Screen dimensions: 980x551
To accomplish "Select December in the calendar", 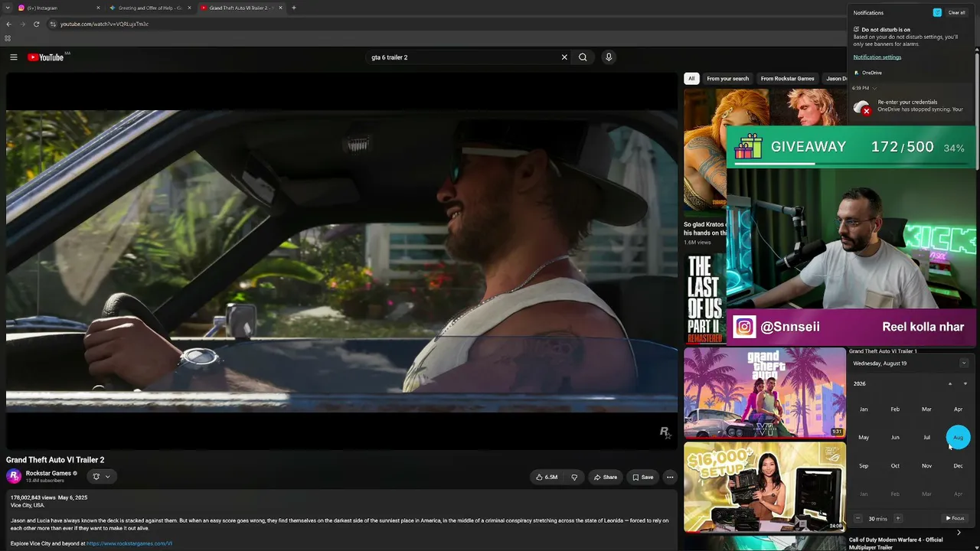I will (958, 466).
